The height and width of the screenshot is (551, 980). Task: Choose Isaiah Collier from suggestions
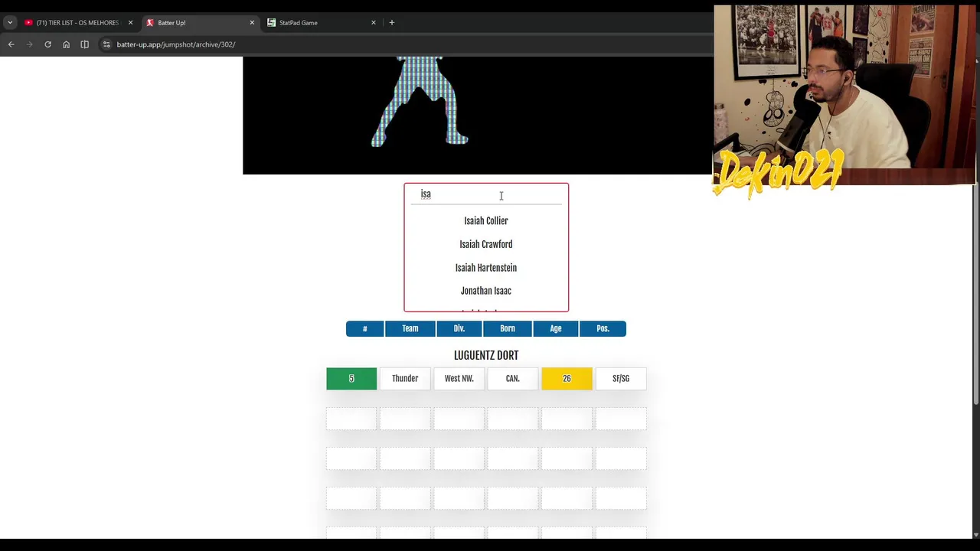coord(486,221)
